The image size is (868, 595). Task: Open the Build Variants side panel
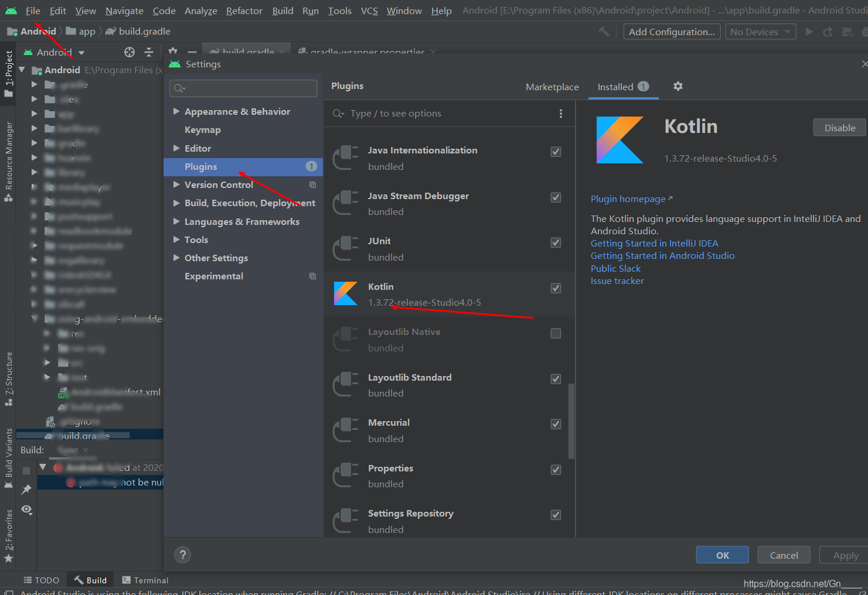pyautogui.click(x=8, y=459)
